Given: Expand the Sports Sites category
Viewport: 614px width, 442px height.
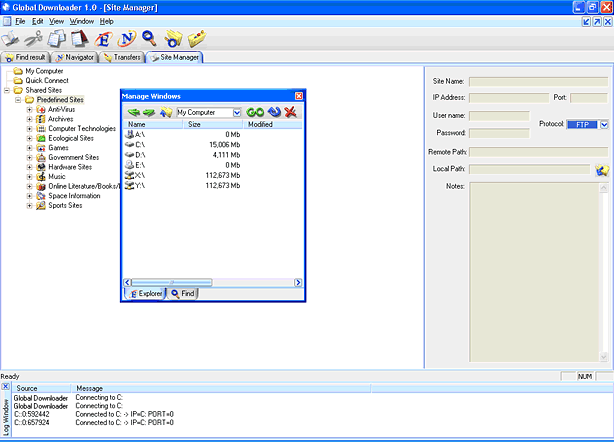Looking at the screenshot, I should (x=29, y=205).
